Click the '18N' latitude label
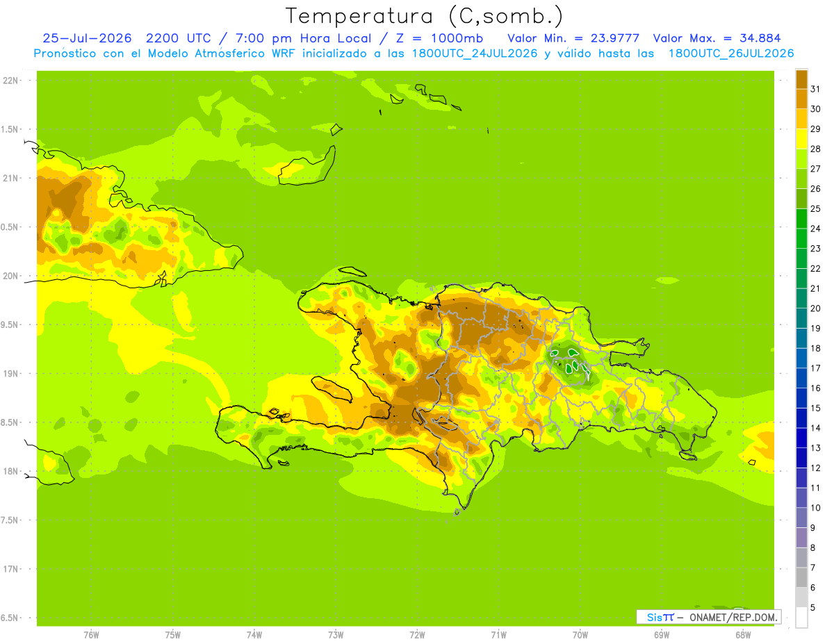Viewport: 834px width, 644px height. (x=10, y=472)
